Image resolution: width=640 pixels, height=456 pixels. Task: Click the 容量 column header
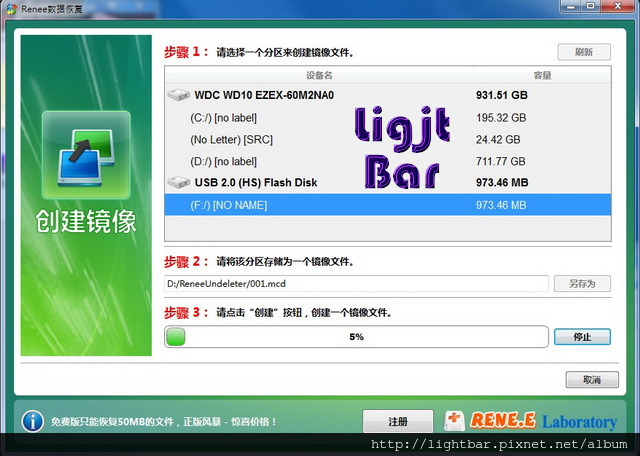coord(542,76)
